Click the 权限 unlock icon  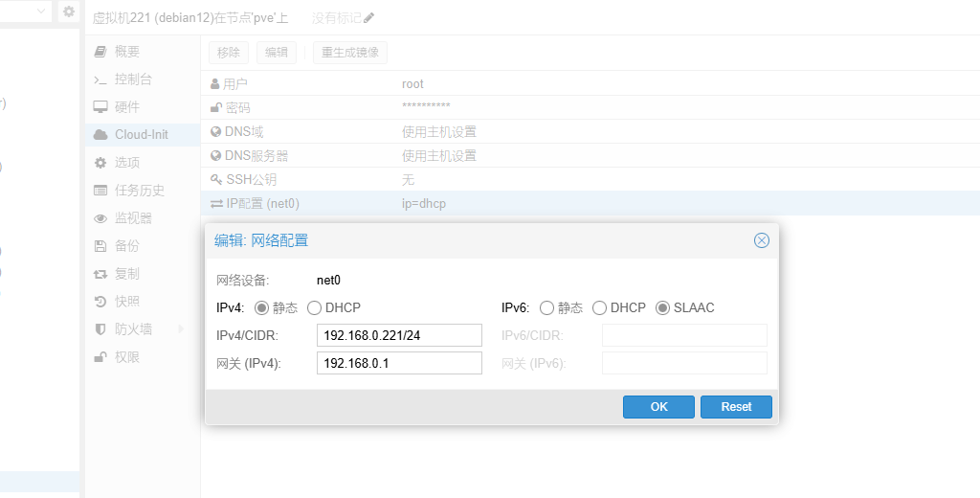click(100, 356)
